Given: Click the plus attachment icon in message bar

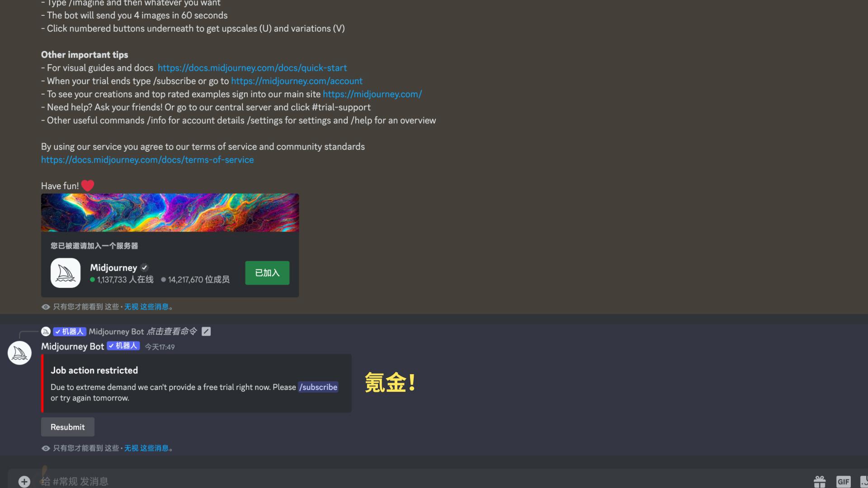Looking at the screenshot, I should [24, 481].
